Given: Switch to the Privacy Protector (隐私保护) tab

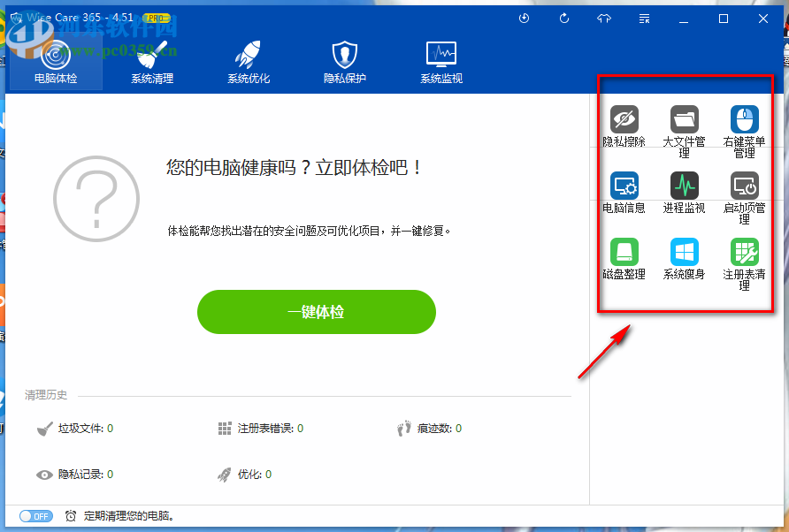Looking at the screenshot, I should coord(343,60).
